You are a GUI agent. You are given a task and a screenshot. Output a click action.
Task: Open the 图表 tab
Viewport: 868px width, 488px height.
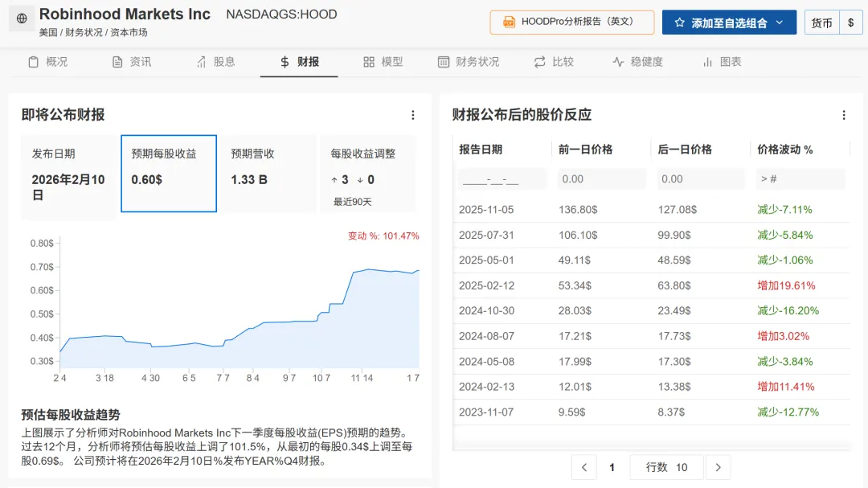pyautogui.click(x=722, y=62)
